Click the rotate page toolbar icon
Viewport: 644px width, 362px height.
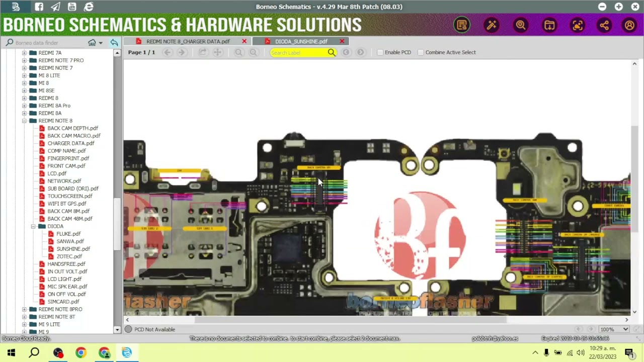[202, 52]
